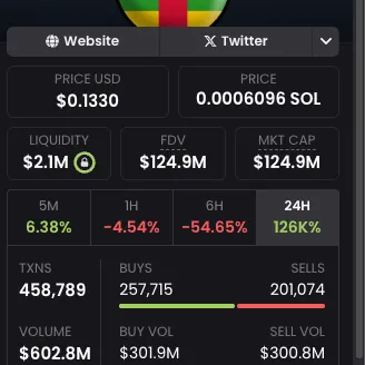Select the 1H timeframe tab
This screenshot has height=365, width=365.
(x=132, y=217)
